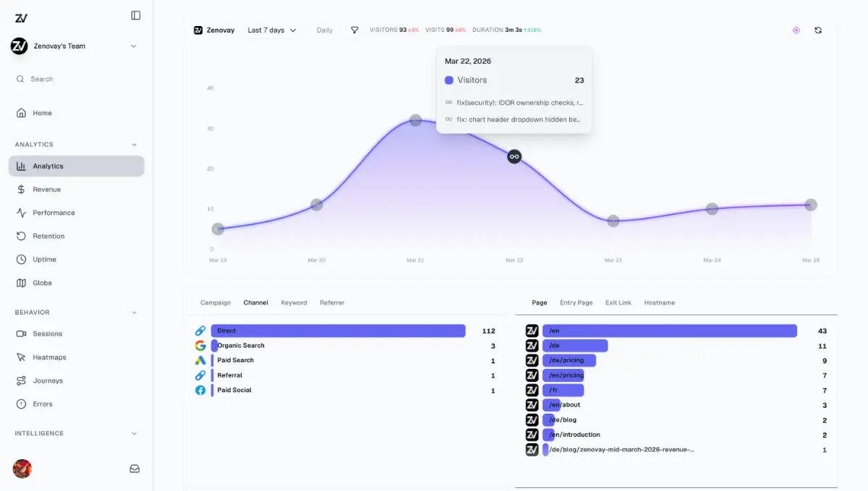Open the Revenue page
The image size is (868, 491).
(76, 189)
